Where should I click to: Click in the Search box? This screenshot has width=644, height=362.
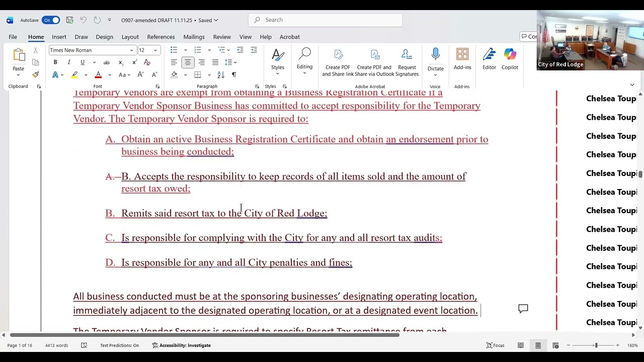(x=325, y=20)
